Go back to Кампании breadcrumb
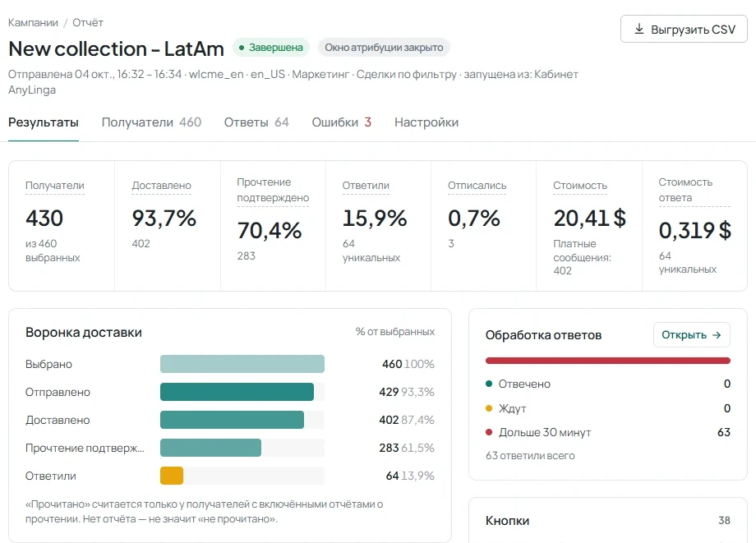 33,23
